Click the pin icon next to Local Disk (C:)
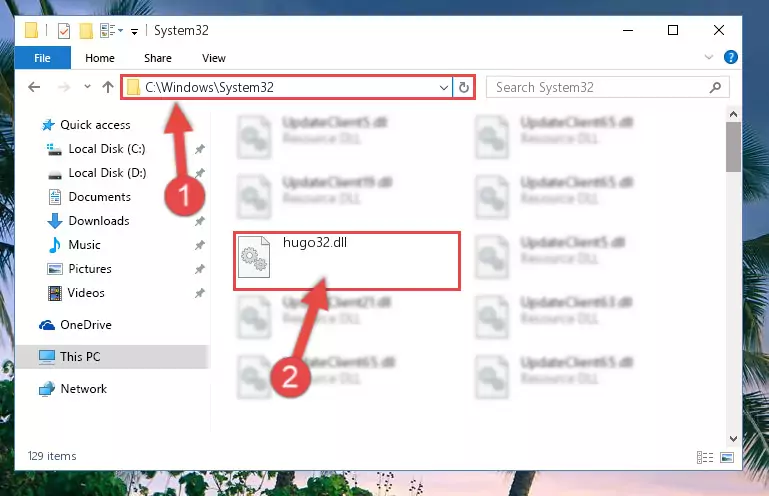 (200, 149)
